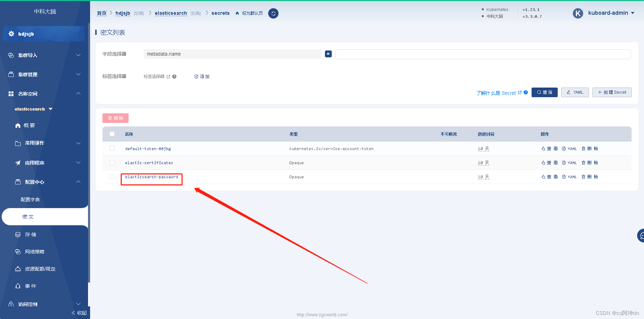Expand the 访问控制 menu chevron
The image size is (644, 319).
(78, 304)
